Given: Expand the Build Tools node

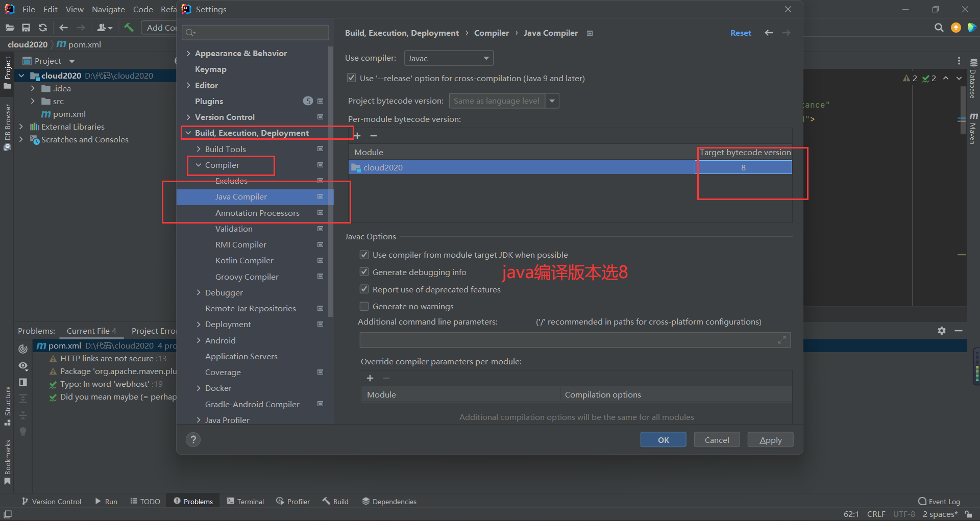Looking at the screenshot, I should coord(199,149).
